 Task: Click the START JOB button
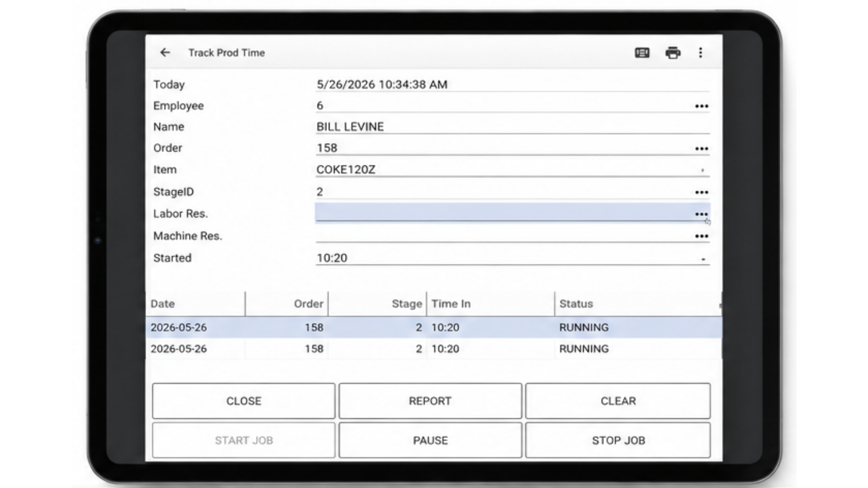pos(244,440)
